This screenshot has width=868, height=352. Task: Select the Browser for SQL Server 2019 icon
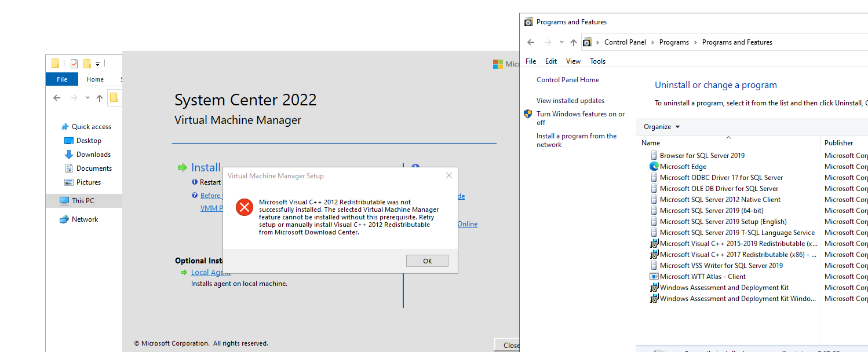click(x=654, y=155)
